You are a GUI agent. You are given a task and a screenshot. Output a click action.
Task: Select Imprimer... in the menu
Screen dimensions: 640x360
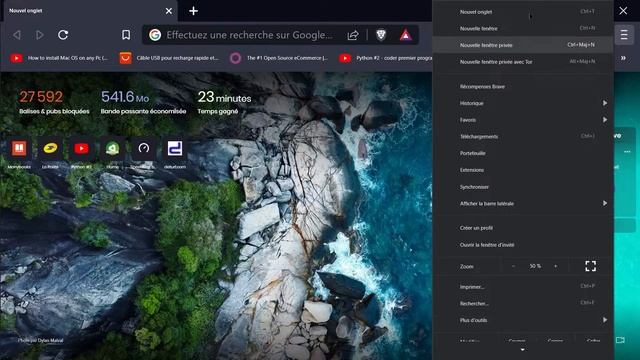[x=522, y=287]
